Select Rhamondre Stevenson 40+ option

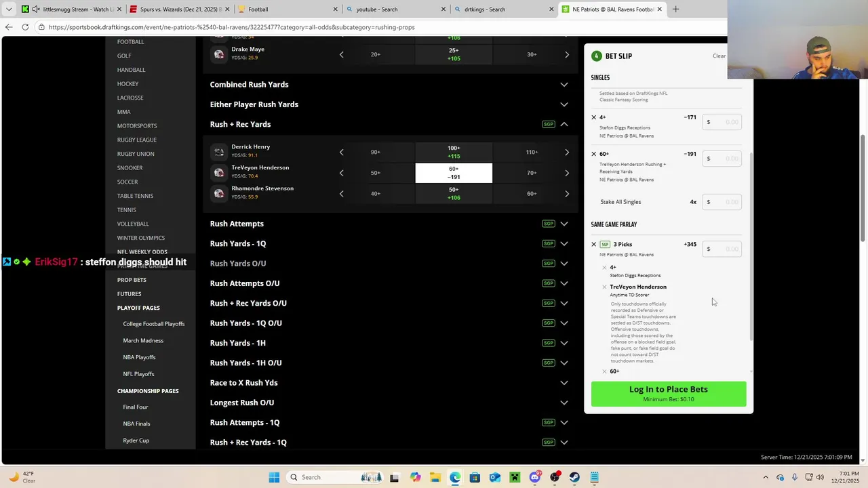(376, 194)
